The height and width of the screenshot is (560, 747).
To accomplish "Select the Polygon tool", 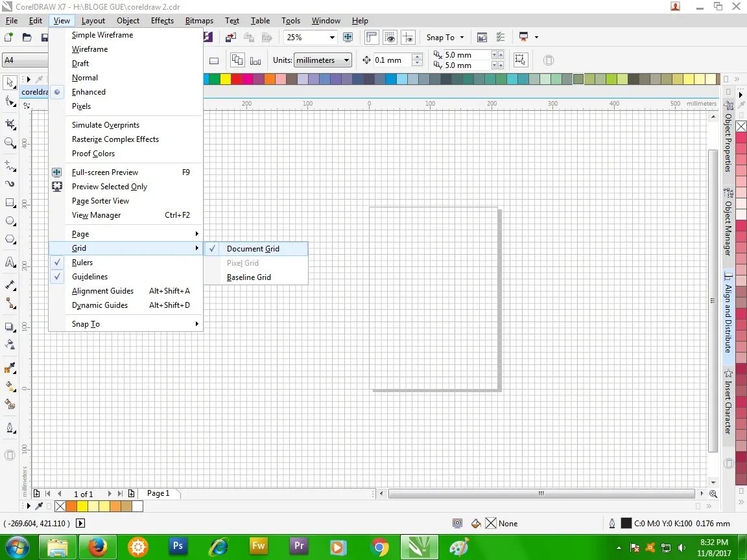I will coord(10,239).
